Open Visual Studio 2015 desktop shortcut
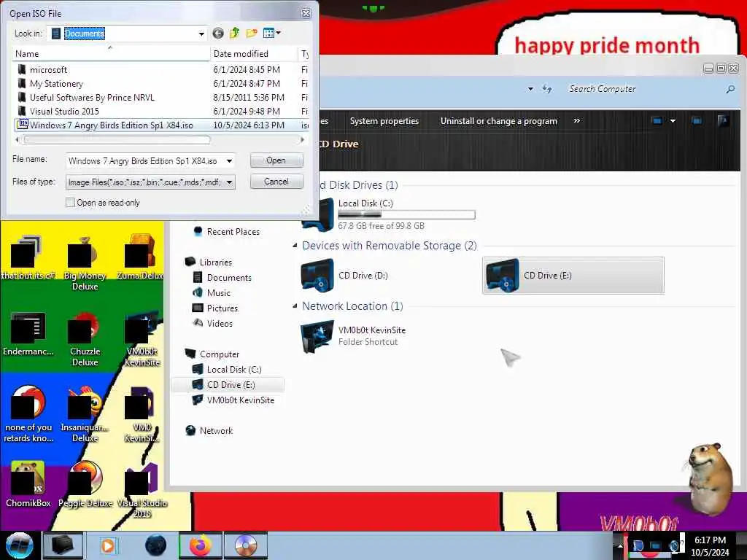The image size is (747, 560). 142,491
